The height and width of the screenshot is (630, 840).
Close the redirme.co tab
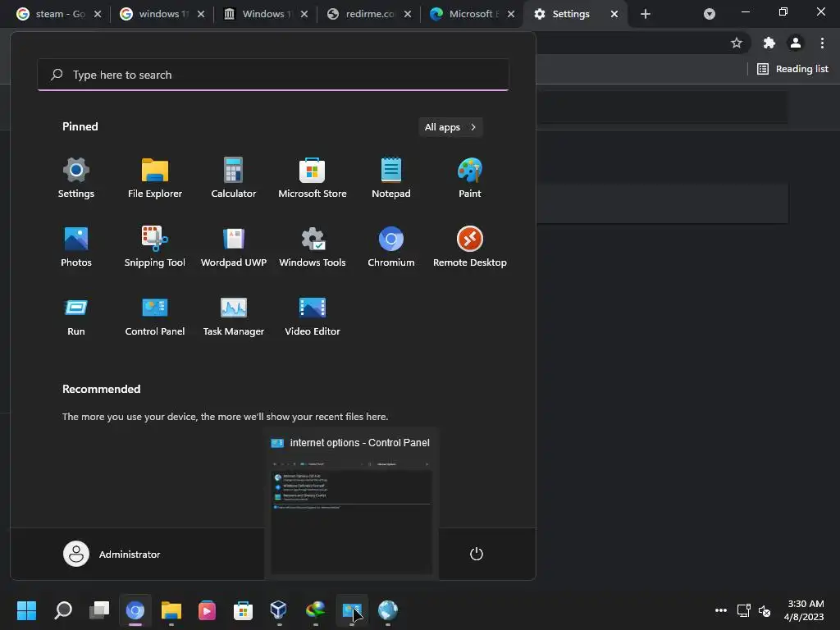pyautogui.click(x=408, y=14)
